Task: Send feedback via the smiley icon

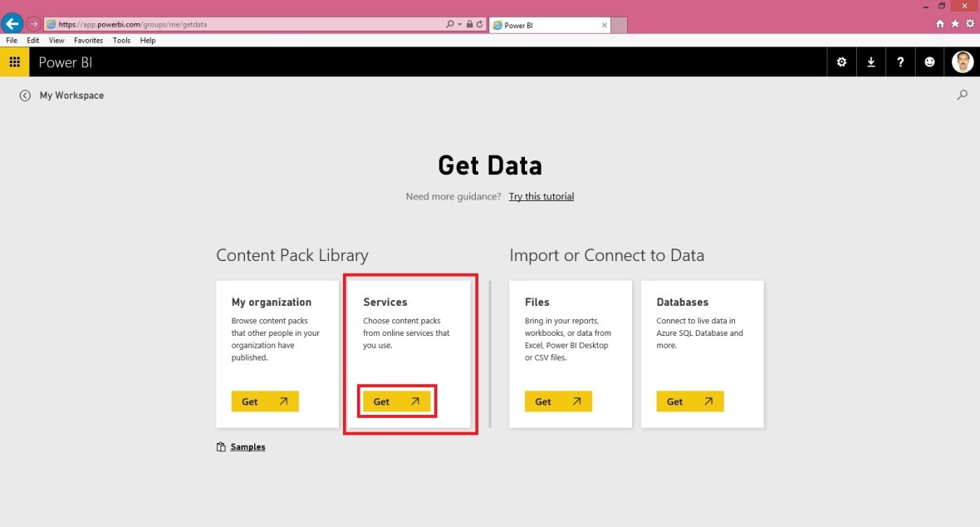Action: (x=929, y=62)
